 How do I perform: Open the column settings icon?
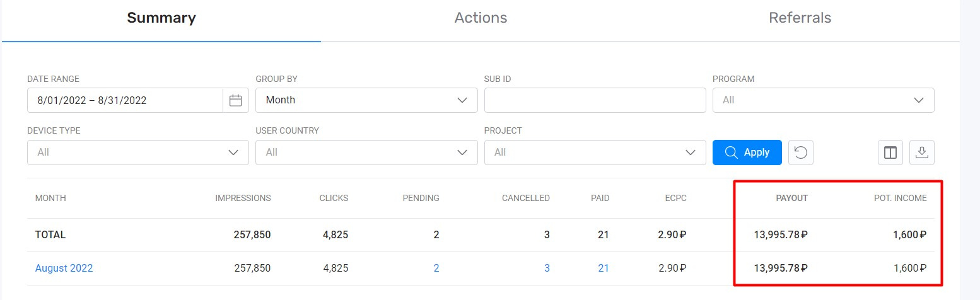[890, 153]
